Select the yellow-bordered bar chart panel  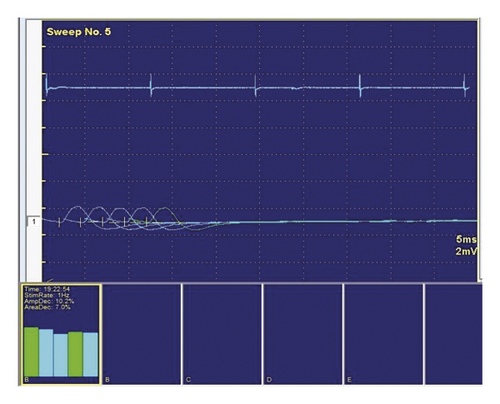coord(61,335)
